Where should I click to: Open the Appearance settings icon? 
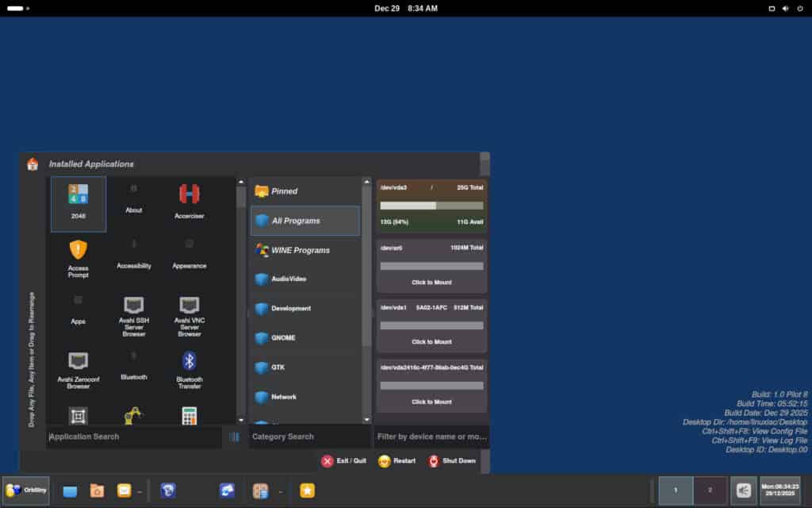(x=189, y=250)
